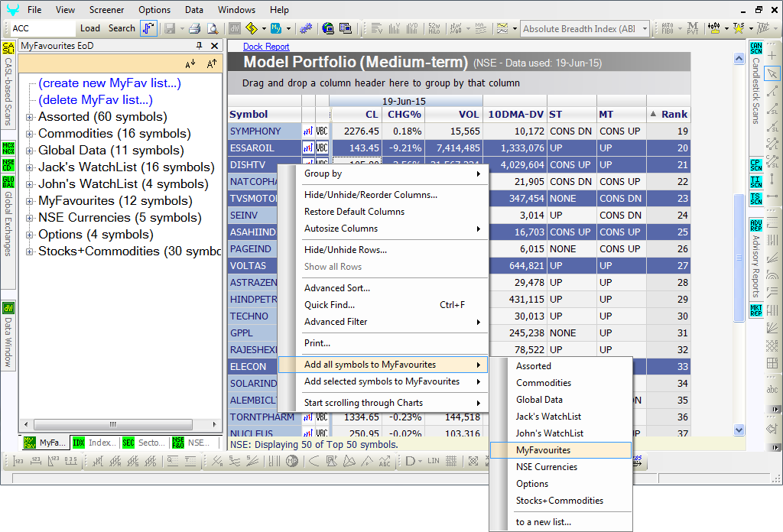Image resolution: width=783 pixels, height=532 pixels.
Task: Click the chart icon in ESSAROIL row
Action: 308,148
